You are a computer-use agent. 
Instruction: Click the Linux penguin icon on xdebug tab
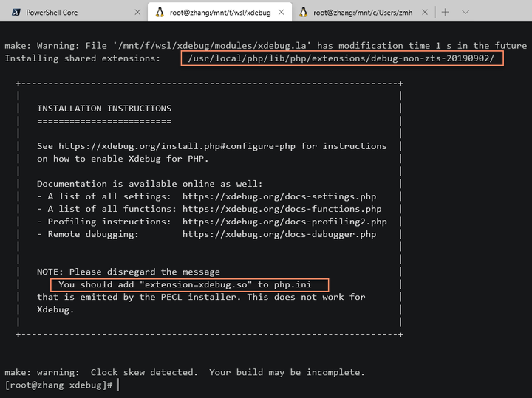(160, 13)
